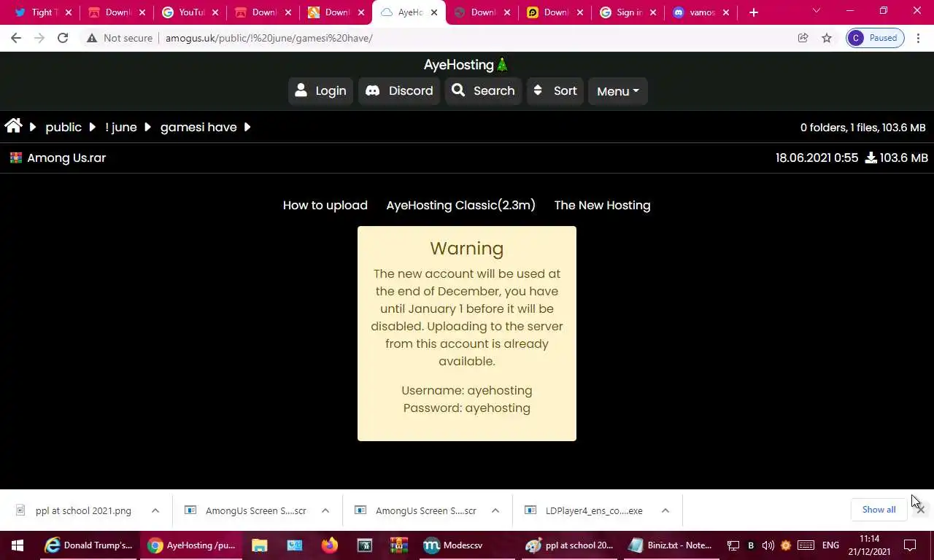Open WinRAR from the taskbar
Viewport: 934px width, 560px height.
pyautogui.click(x=399, y=545)
